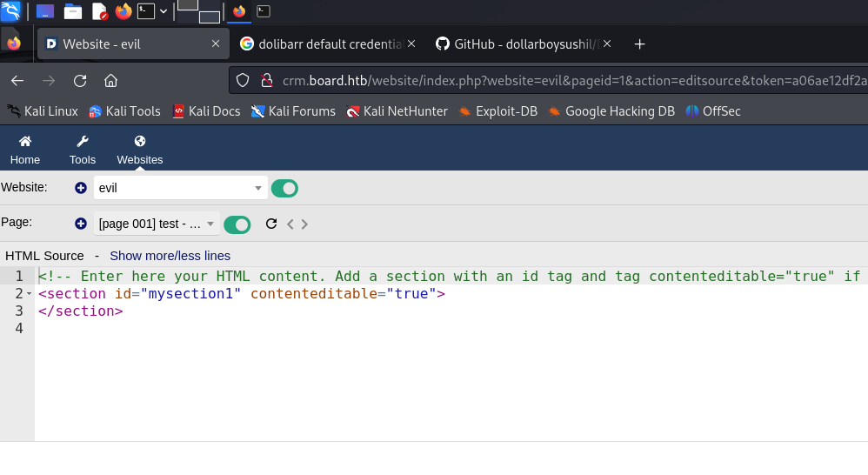868x475 pixels.
Task: Click plus icon to add new website
Action: [81, 188]
